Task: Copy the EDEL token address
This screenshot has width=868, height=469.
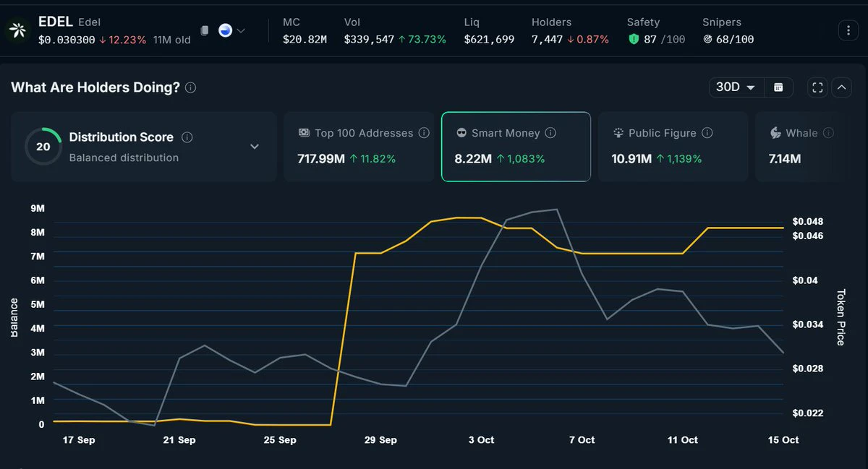Action: pyautogui.click(x=205, y=30)
